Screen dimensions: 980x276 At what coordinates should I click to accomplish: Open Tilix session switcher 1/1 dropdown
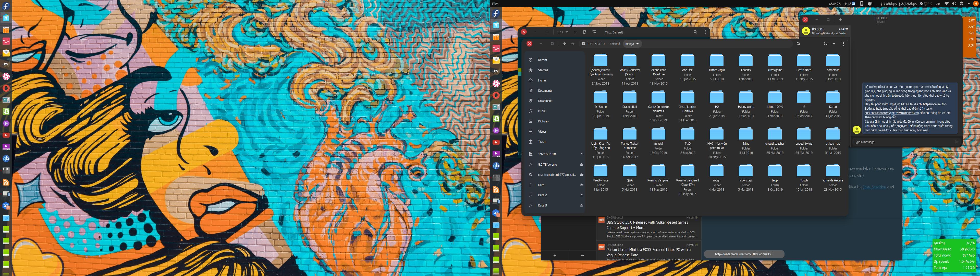[562, 32]
